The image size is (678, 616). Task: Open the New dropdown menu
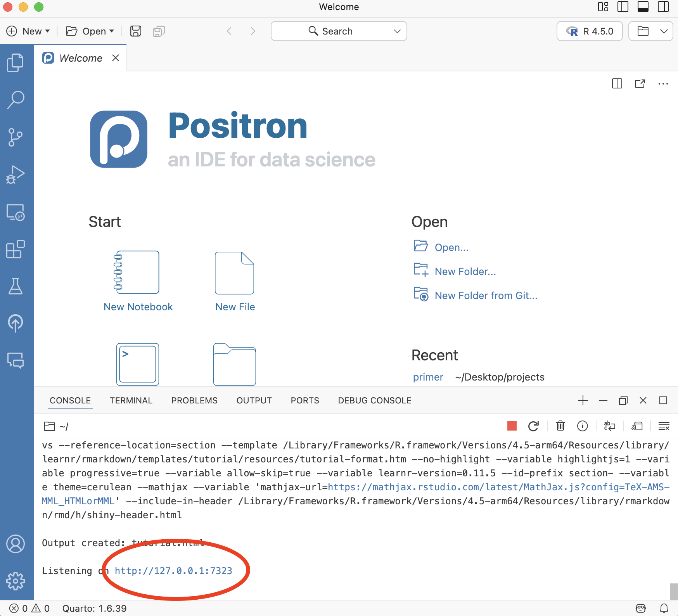pyautogui.click(x=28, y=31)
